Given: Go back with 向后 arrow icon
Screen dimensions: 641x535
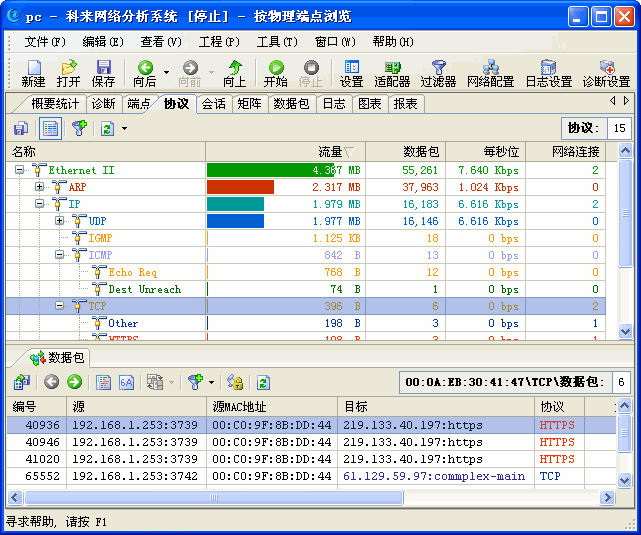Looking at the screenshot, I should [145, 74].
